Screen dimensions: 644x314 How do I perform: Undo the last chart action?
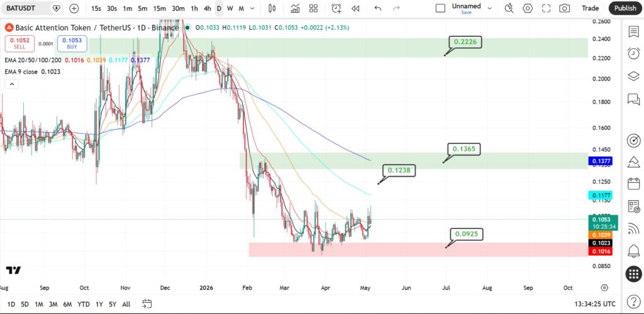(378, 8)
